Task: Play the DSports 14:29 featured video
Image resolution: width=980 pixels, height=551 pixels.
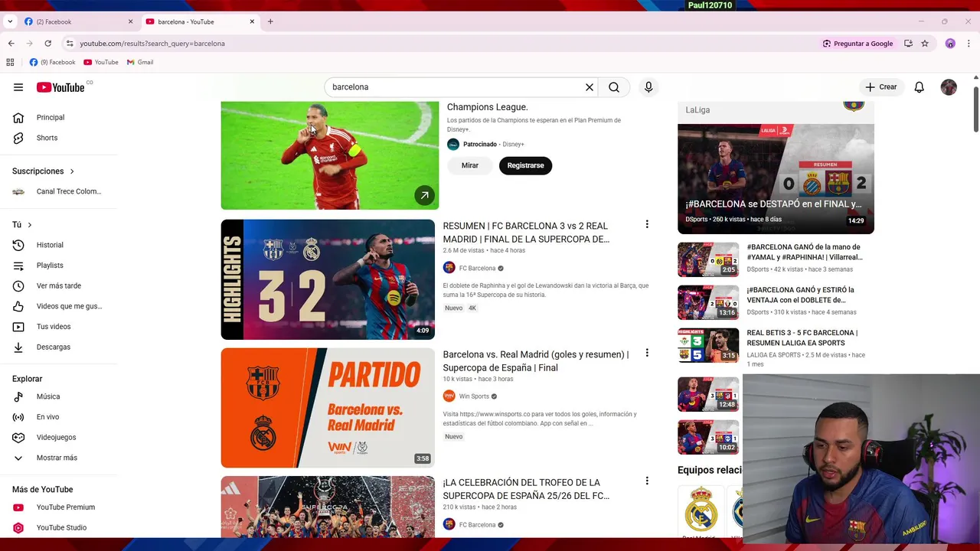Action: point(776,178)
